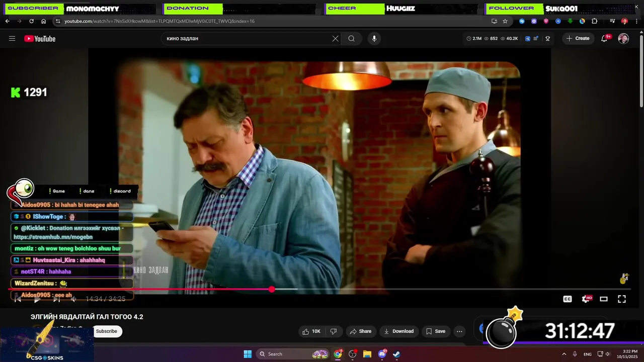Open the more actions three-dot menu

(x=459, y=331)
